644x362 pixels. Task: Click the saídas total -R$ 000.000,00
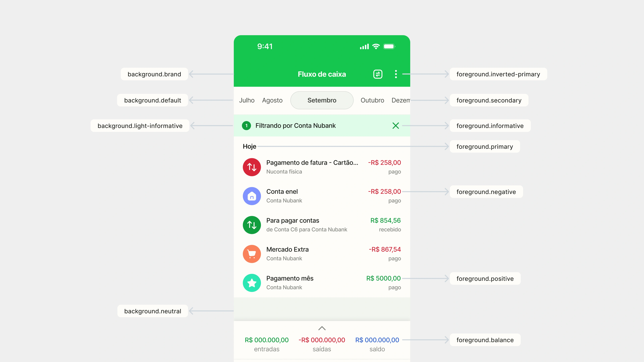[x=322, y=340]
